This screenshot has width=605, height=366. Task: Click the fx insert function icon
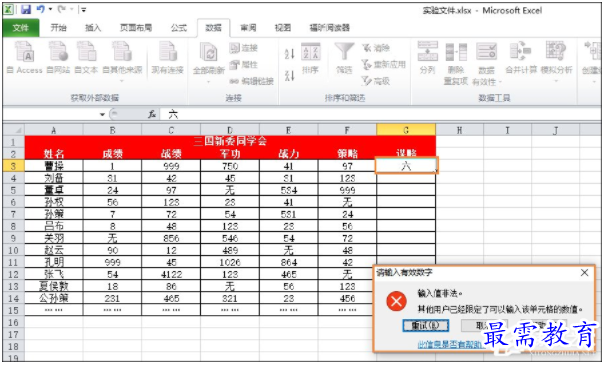pos(152,114)
